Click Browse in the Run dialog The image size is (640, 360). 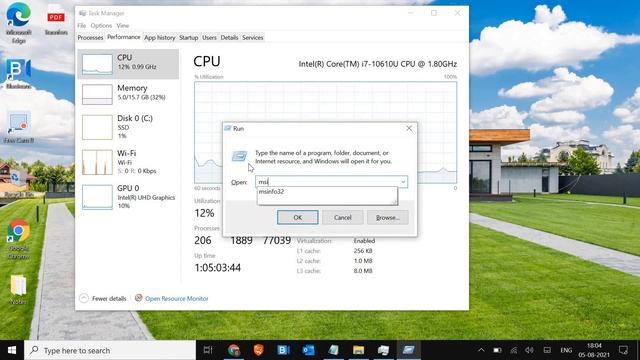coord(387,218)
